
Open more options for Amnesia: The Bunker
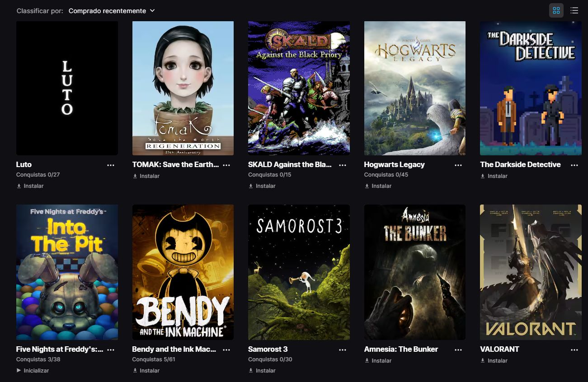pyautogui.click(x=458, y=350)
